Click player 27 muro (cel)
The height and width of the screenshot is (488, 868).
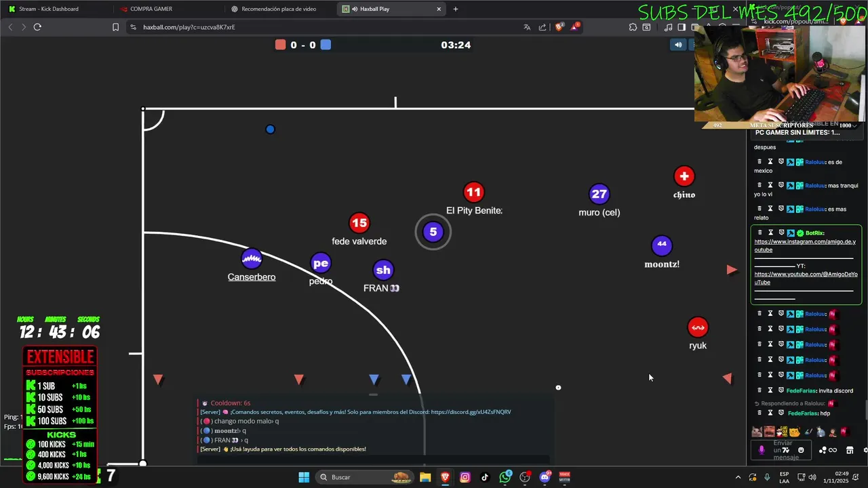(599, 195)
